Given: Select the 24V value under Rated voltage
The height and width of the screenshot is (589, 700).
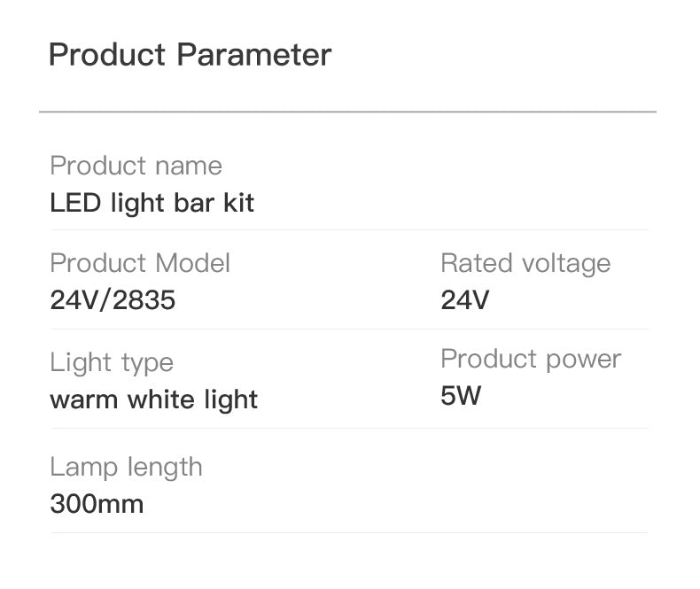Looking at the screenshot, I should (x=464, y=301).
